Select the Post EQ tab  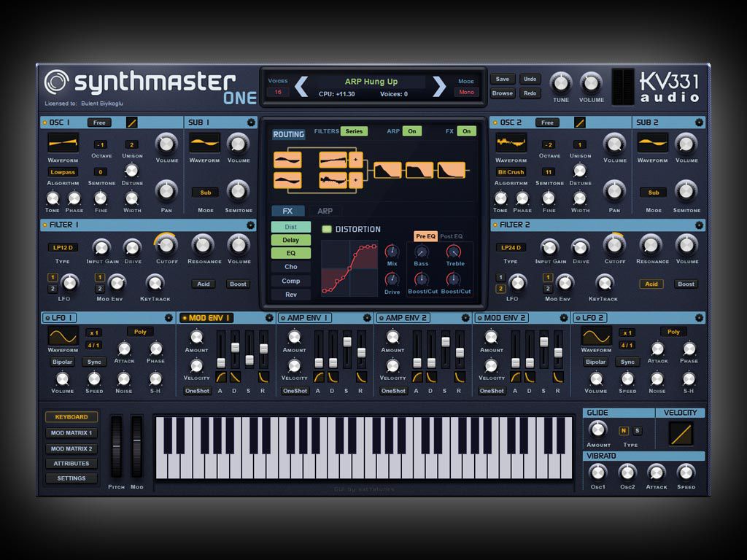tap(451, 236)
